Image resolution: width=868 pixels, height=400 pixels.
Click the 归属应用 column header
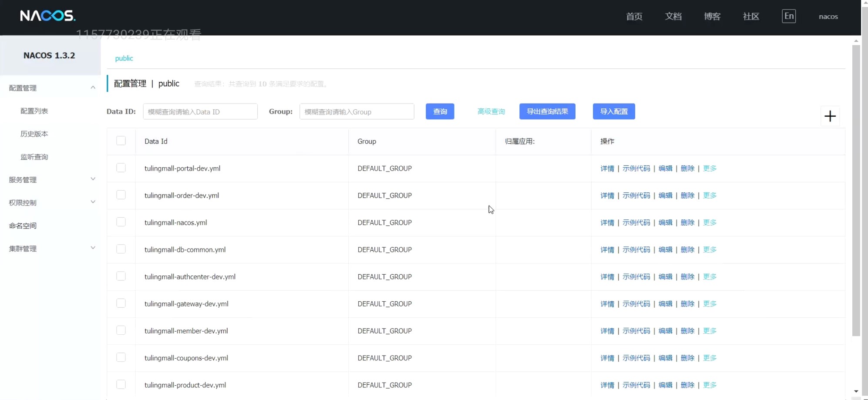[520, 141]
